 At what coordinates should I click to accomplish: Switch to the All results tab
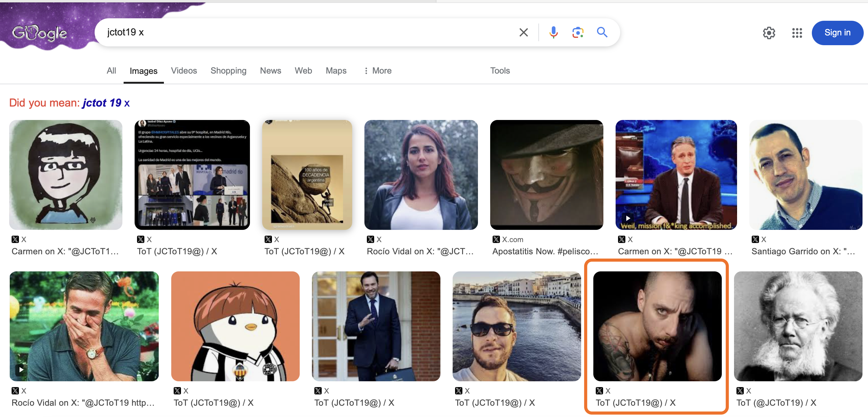point(111,71)
